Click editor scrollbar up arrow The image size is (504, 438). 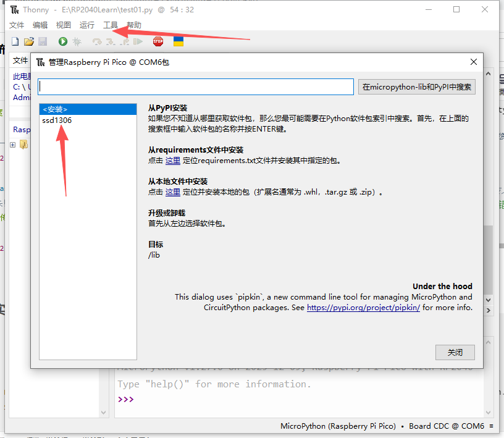(488, 74)
